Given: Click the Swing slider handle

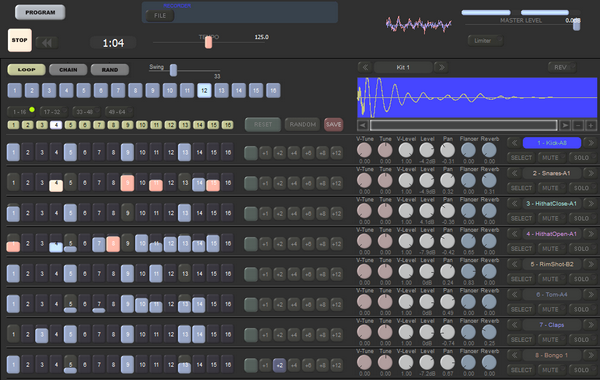Looking at the screenshot, I should coord(173,70).
